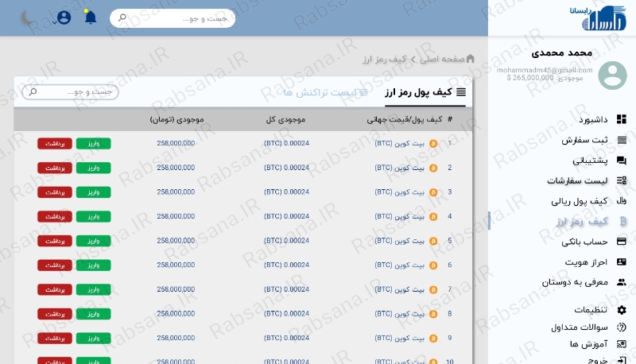Click کیف رمز ارز breadcrumb text
The width and height of the screenshot is (636, 364).
point(385,59)
